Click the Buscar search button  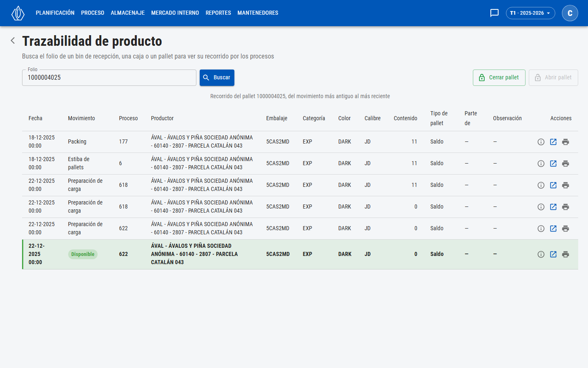[217, 78]
